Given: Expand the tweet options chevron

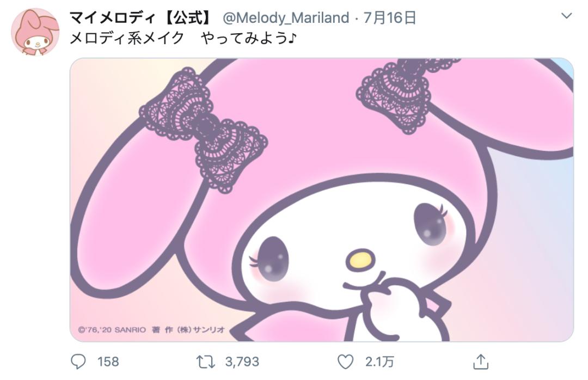Looking at the screenshot, I should [x=566, y=16].
